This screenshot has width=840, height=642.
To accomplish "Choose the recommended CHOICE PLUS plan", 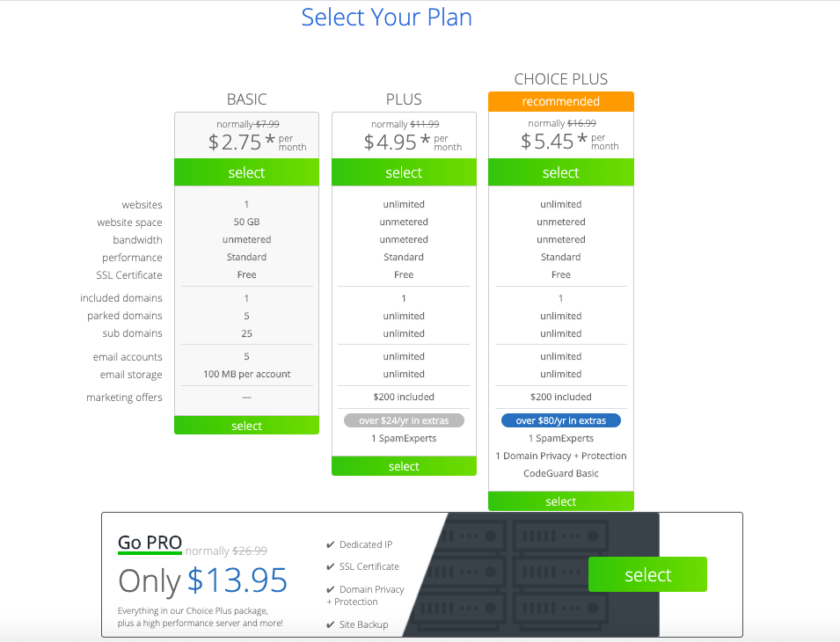I will click(560, 172).
